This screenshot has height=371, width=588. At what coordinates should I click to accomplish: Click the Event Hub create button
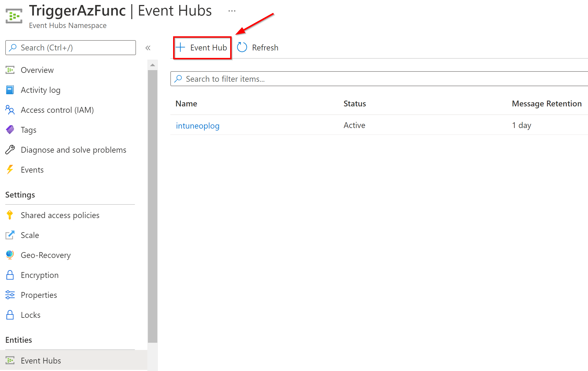coord(202,47)
